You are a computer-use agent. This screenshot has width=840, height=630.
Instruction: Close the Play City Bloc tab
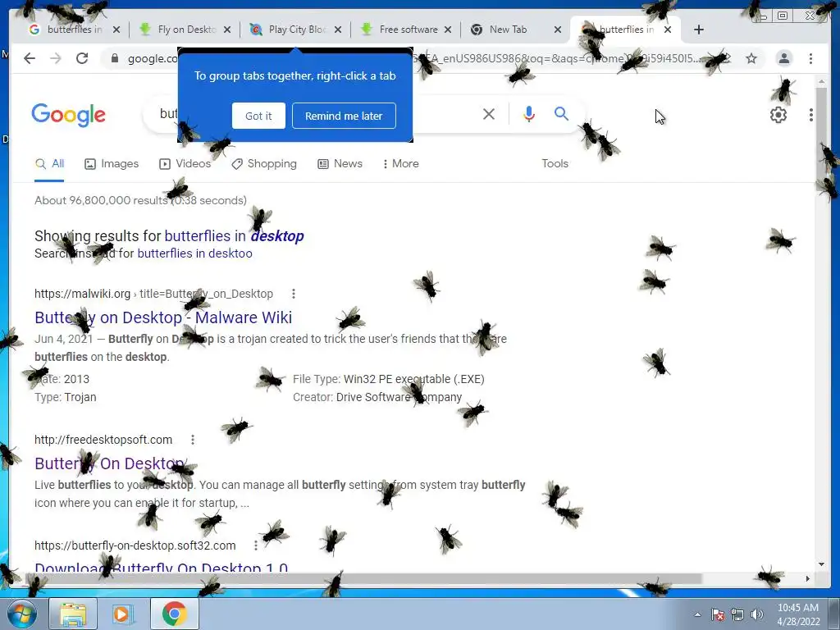[338, 30]
